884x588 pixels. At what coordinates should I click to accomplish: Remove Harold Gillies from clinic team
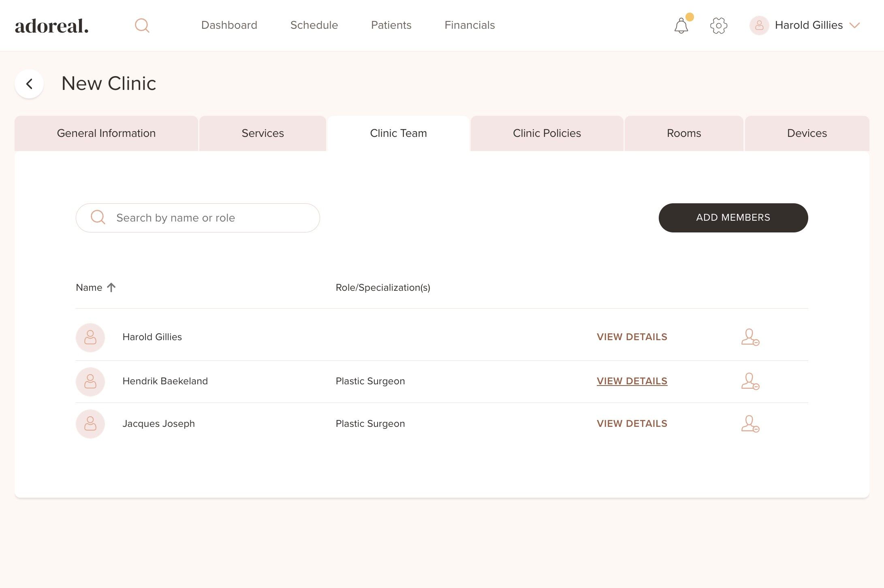750,337
